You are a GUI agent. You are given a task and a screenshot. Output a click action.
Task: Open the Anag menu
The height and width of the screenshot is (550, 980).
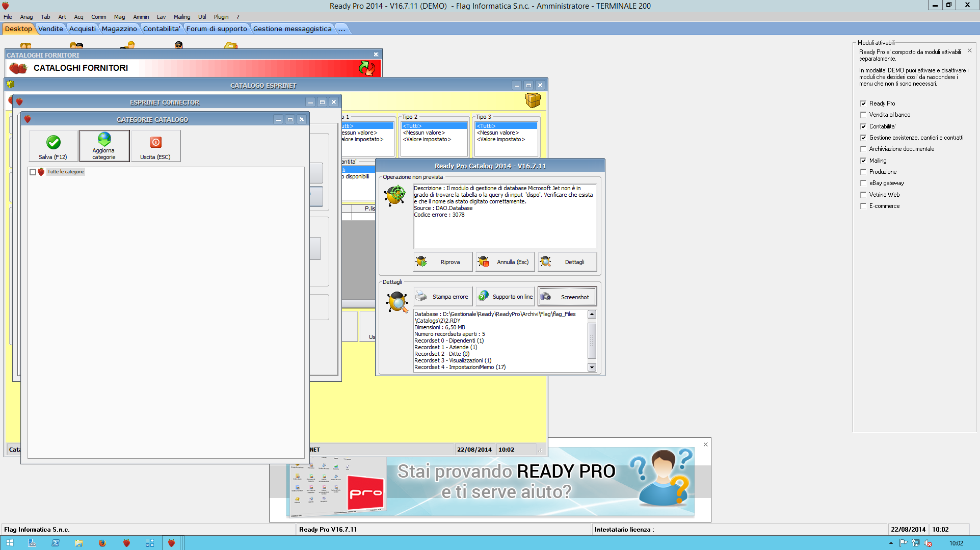point(27,17)
